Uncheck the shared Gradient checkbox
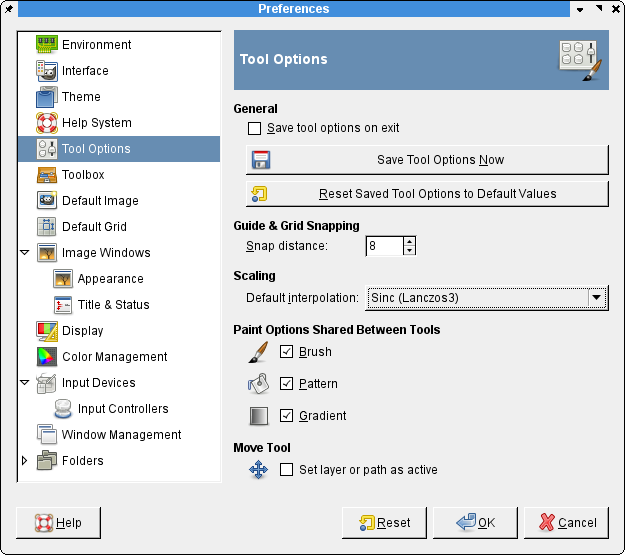This screenshot has height=555, width=625. [287, 416]
